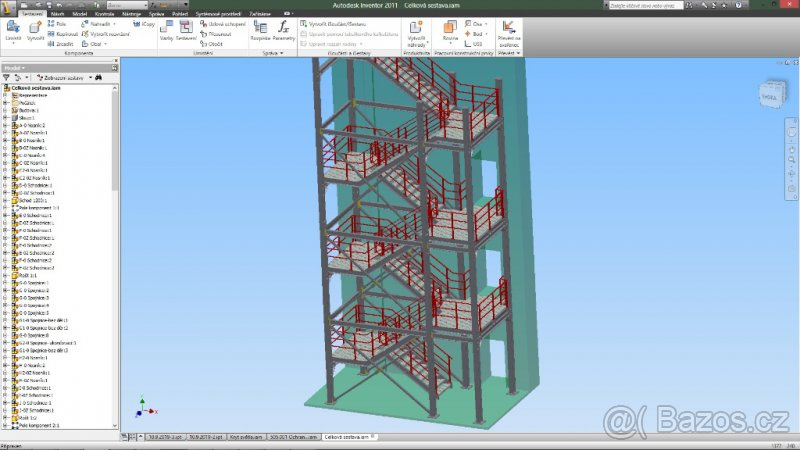The height and width of the screenshot is (450, 800).
Task: Open the Sestavení assemble tool
Action: point(187,30)
